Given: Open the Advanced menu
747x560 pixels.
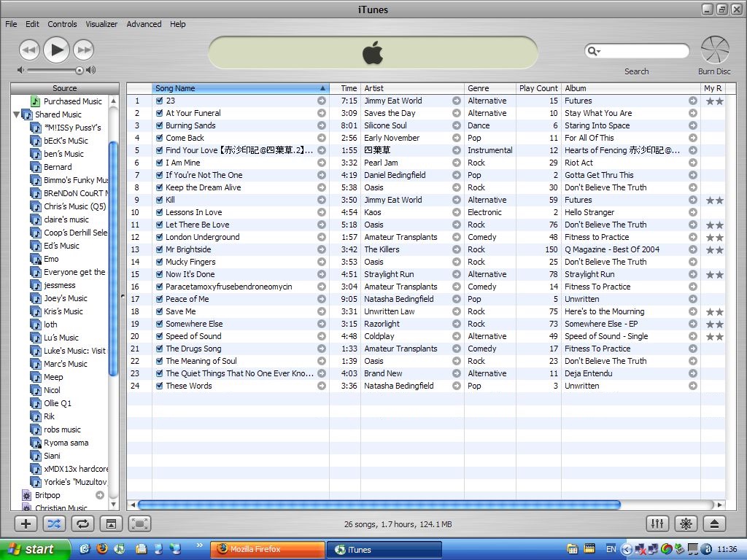Looking at the screenshot, I should point(144,24).
